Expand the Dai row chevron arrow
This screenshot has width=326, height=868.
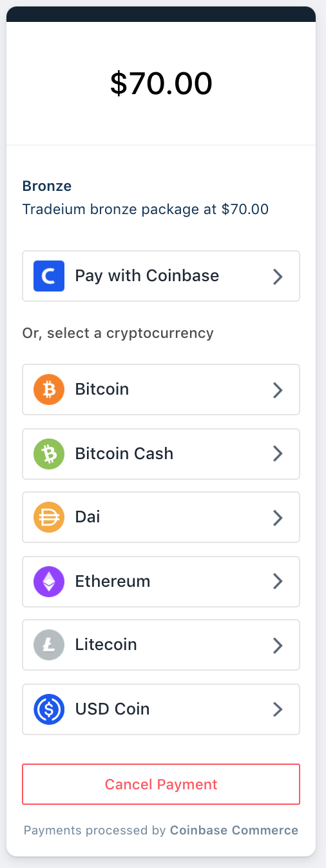pyautogui.click(x=278, y=518)
